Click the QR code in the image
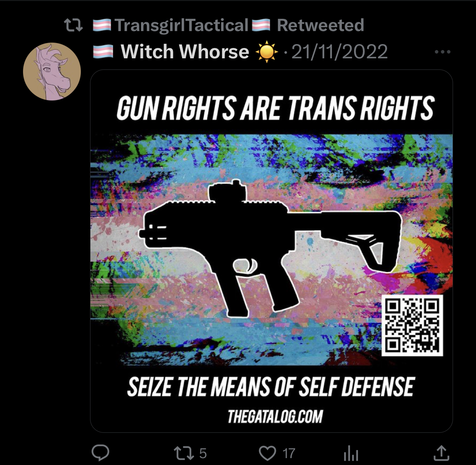476x465 pixels. (x=412, y=325)
